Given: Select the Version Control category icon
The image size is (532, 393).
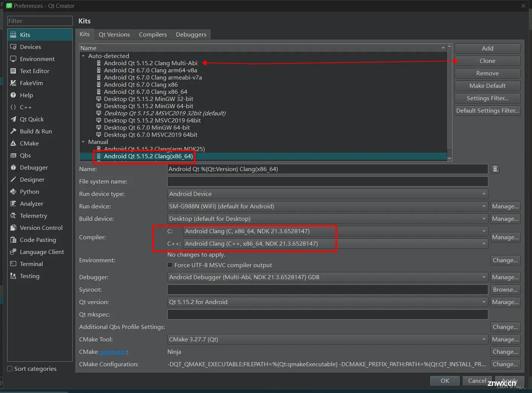Looking at the screenshot, I should pyautogui.click(x=13, y=228).
